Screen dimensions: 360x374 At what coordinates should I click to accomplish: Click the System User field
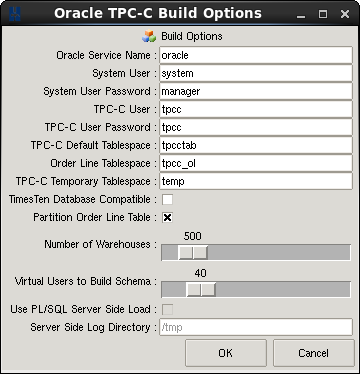(256, 73)
